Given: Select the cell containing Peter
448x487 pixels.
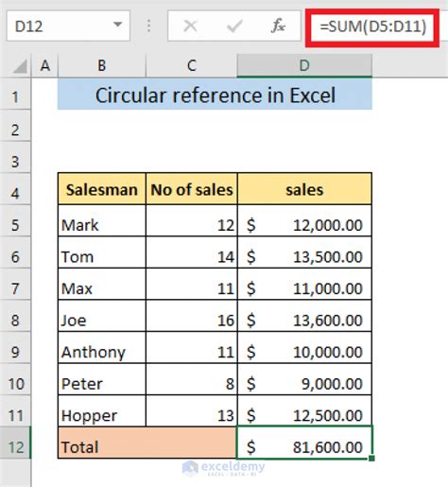Looking at the screenshot, I should 102,379.
